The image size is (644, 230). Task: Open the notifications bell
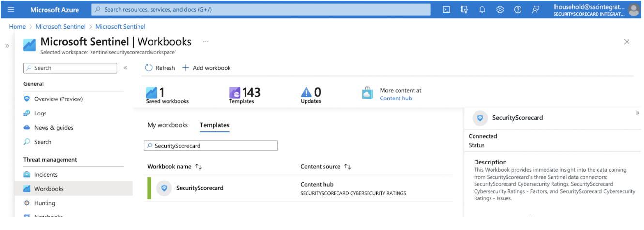(x=482, y=10)
